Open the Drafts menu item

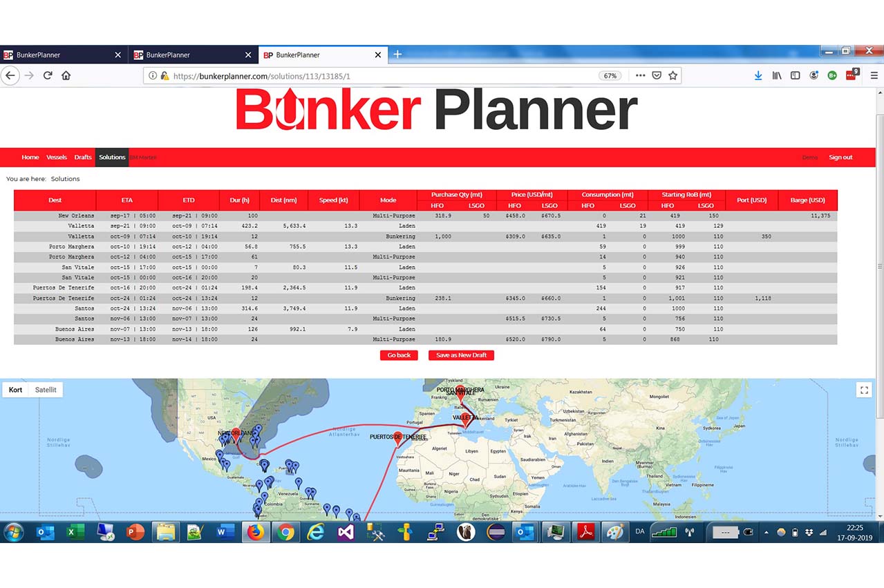(83, 158)
